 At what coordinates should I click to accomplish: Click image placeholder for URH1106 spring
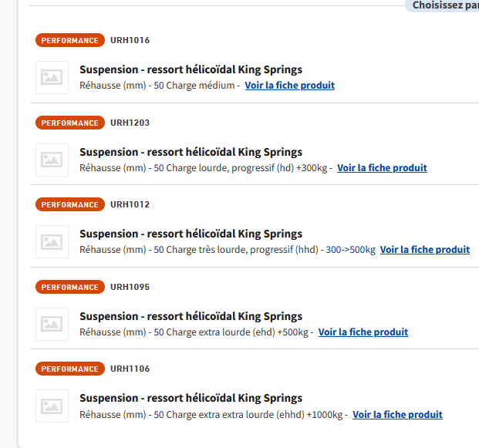(52, 406)
